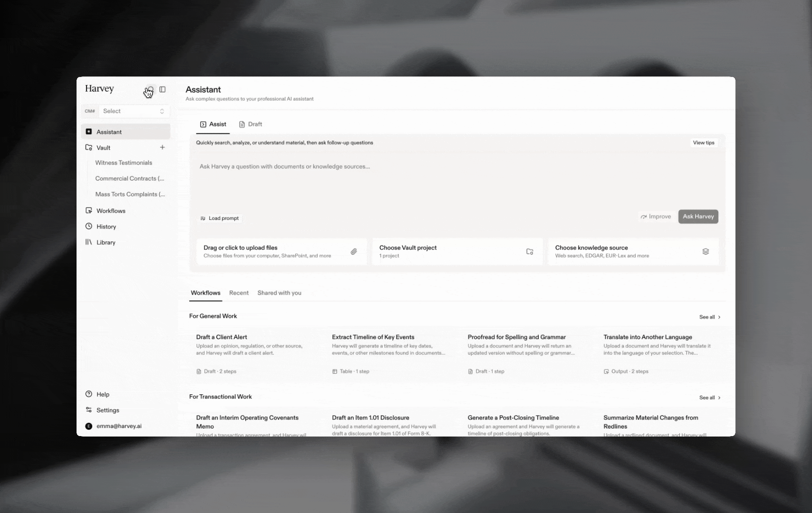This screenshot has height=513, width=812.
Task: Click Drag or click to upload files
Action: 241,247
